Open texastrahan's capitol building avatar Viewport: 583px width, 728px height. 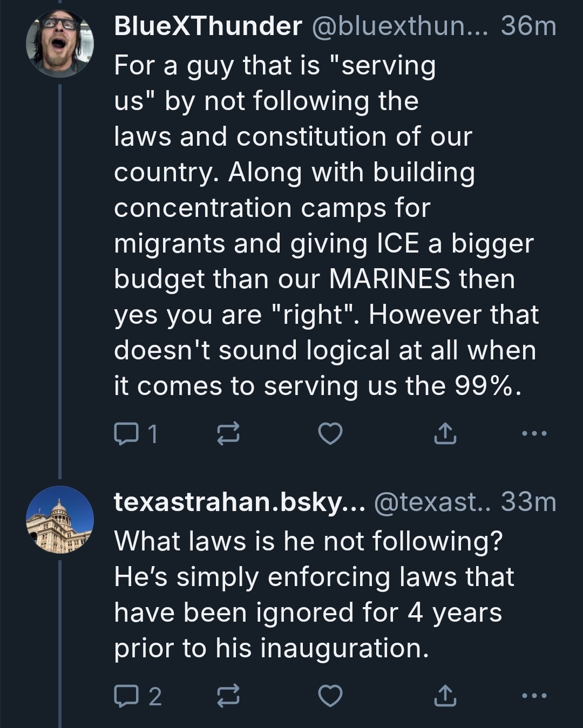pyautogui.click(x=59, y=520)
